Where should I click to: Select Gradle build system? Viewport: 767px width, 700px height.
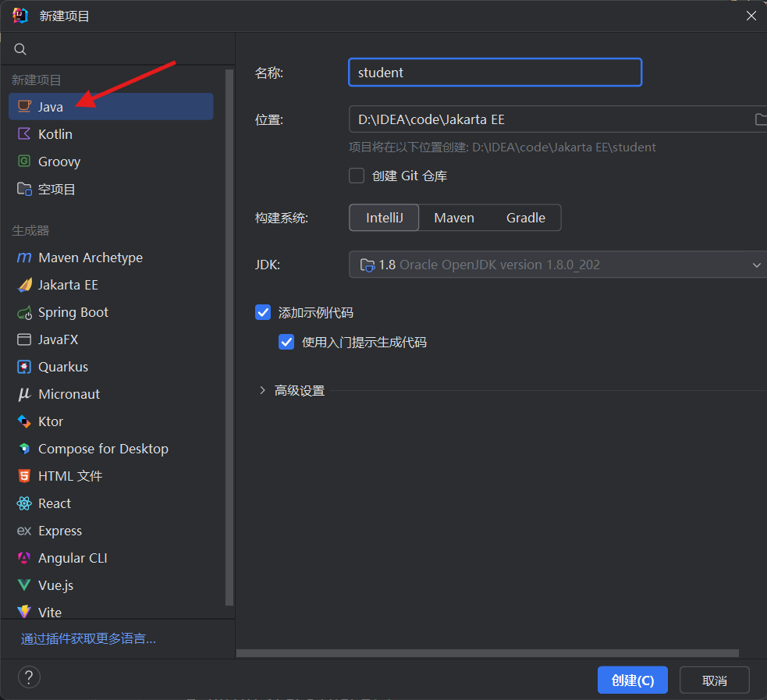point(525,218)
